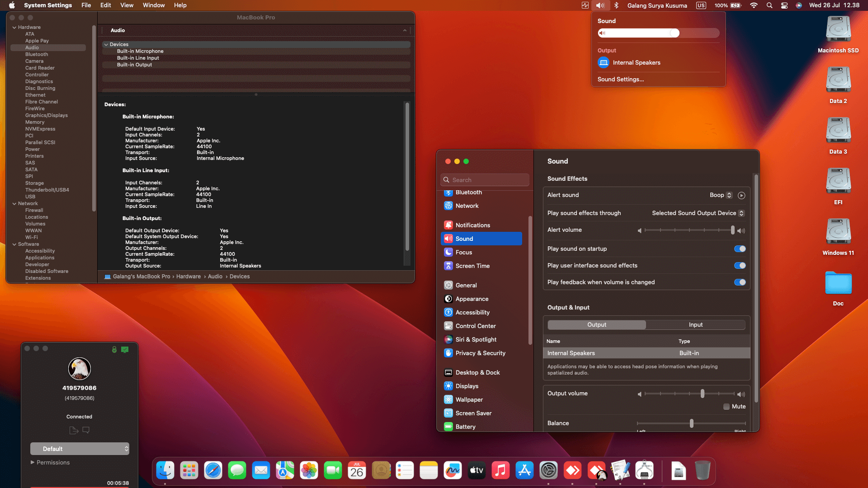This screenshot has height=488, width=868.
Task: Turn off Play user interface sound effects
Action: tap(740, 265)
